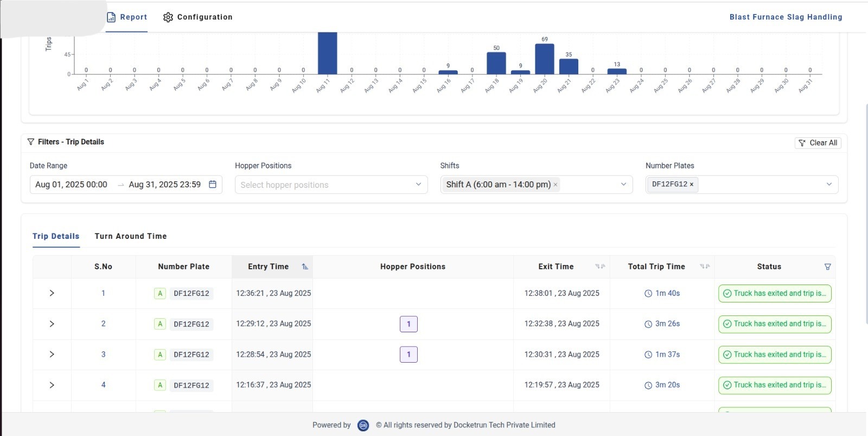Open the Status column filter icon

[827, 267]
